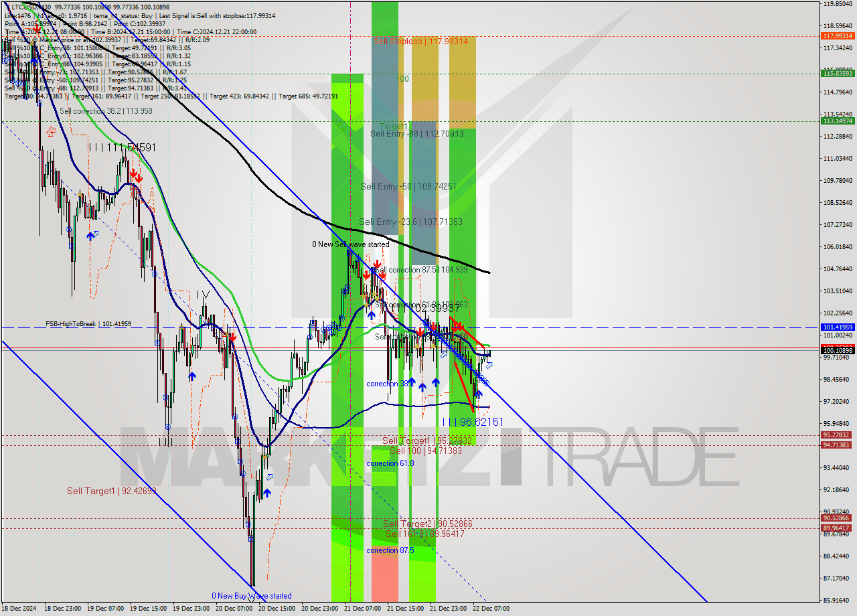Click 'Sell Target2 | 90.52866' label

pyautogui.click(x=427, y=524)
